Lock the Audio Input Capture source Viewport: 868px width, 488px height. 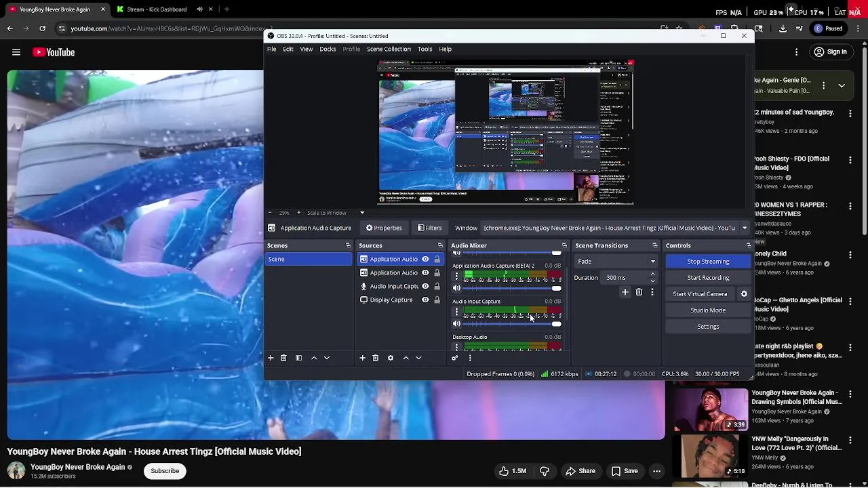coord(437,286)
